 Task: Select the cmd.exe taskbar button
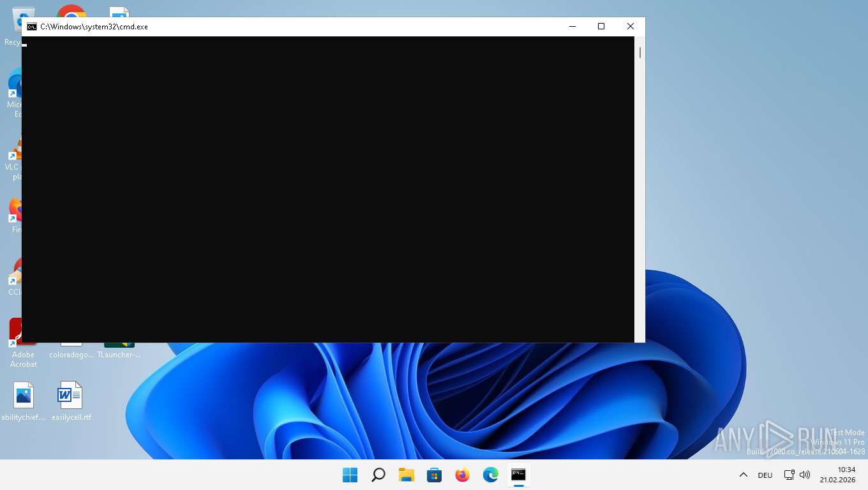(518, 475)
